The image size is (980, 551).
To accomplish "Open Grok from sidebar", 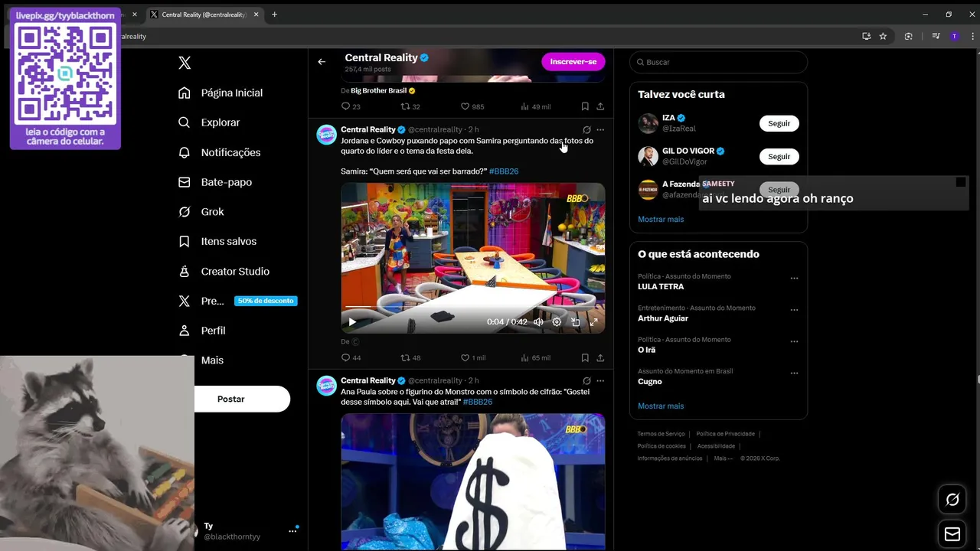I will [x=201, y=212].
